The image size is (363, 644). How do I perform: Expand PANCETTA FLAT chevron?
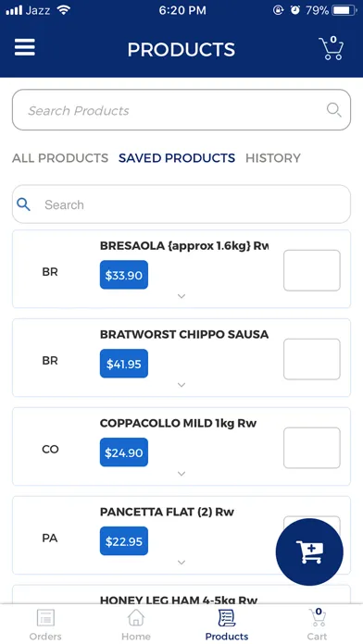pyautogui.click(x=181, y=563)
